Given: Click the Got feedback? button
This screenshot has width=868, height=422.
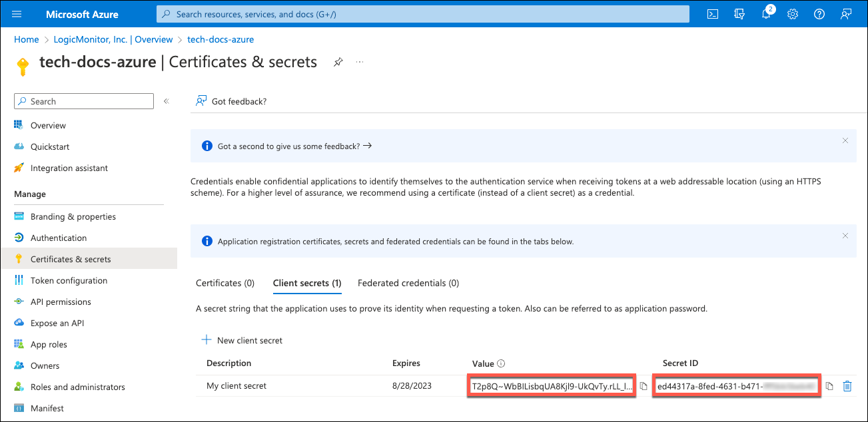Looking at the screenshot, I should (230, 101).
